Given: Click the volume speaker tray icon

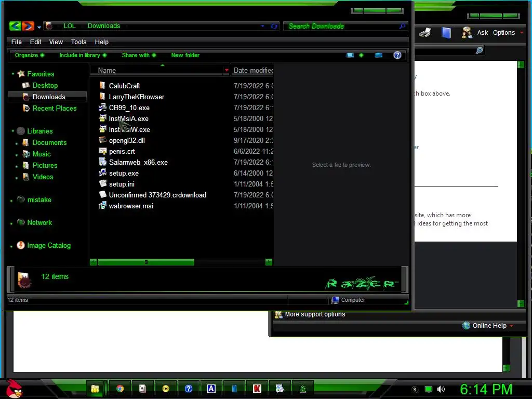Looking at the screenshot, I should (441, 389).
